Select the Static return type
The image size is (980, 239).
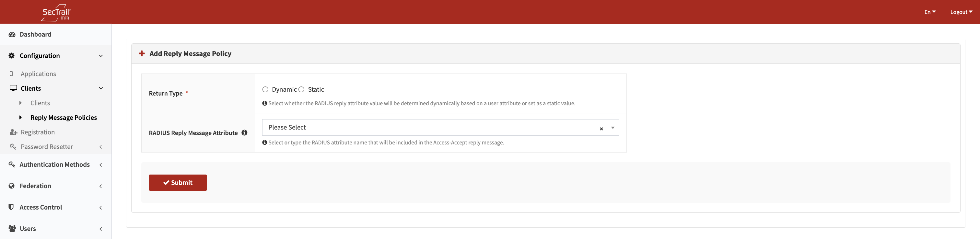coord(301,90)
